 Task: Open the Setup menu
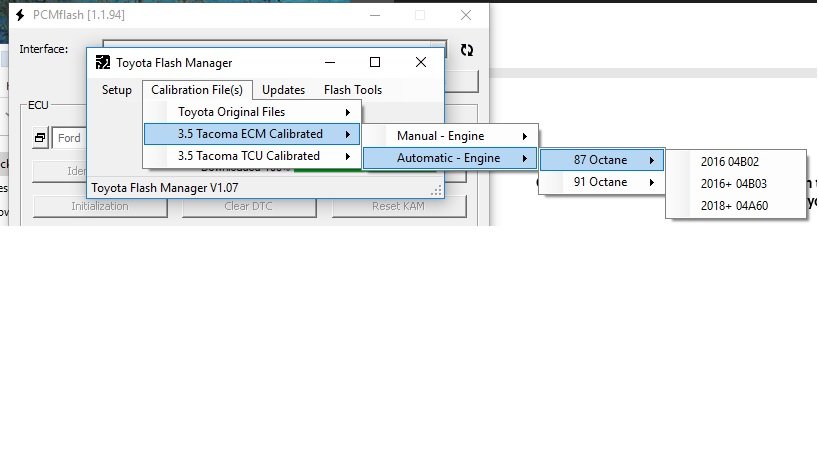pyautogui.click(x=116, y=90)
